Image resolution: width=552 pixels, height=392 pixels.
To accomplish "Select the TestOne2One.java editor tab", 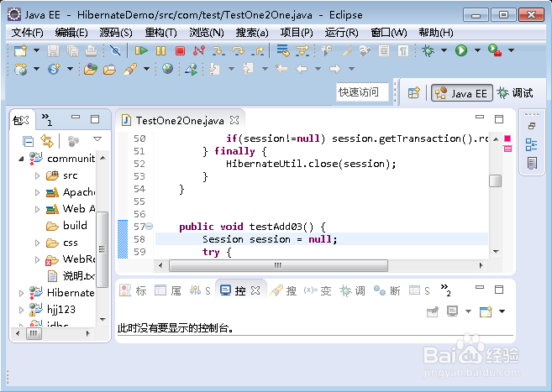I will pos(180,121).
